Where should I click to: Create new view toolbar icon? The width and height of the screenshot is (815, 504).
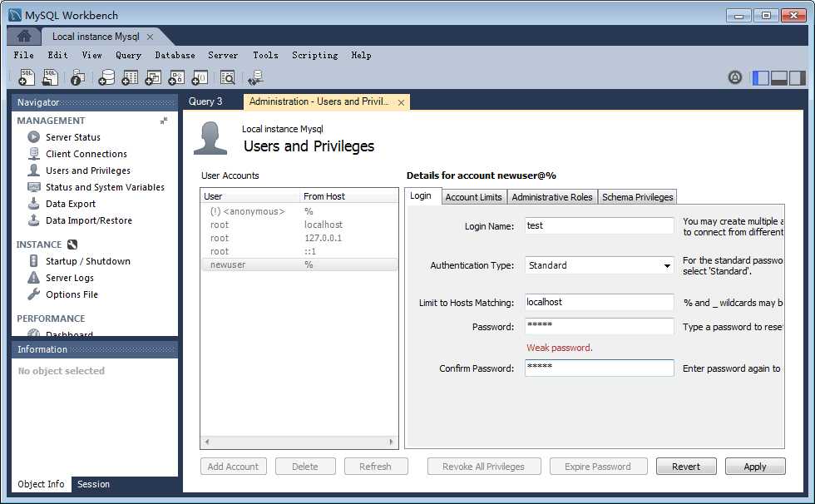(153, 77)
